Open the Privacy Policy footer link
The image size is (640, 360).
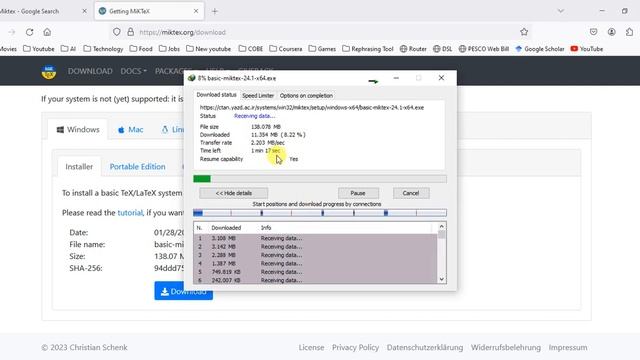click(x=355, y=347)
